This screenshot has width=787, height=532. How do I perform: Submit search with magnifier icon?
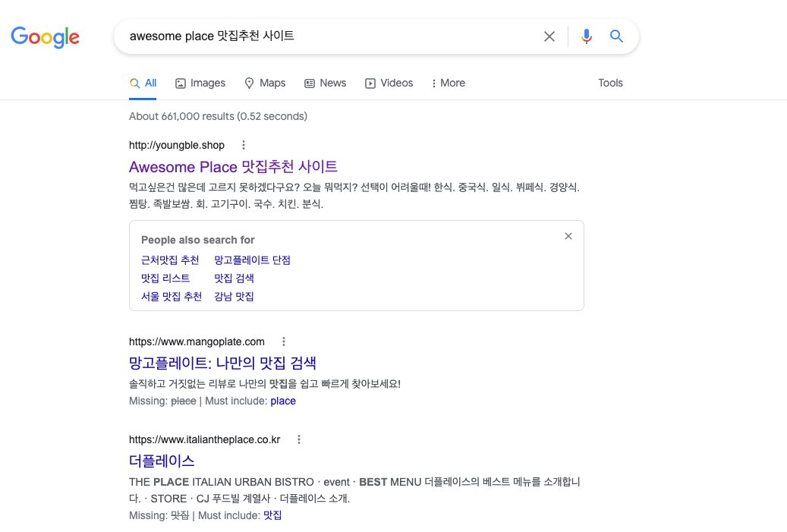click(616, 36)
